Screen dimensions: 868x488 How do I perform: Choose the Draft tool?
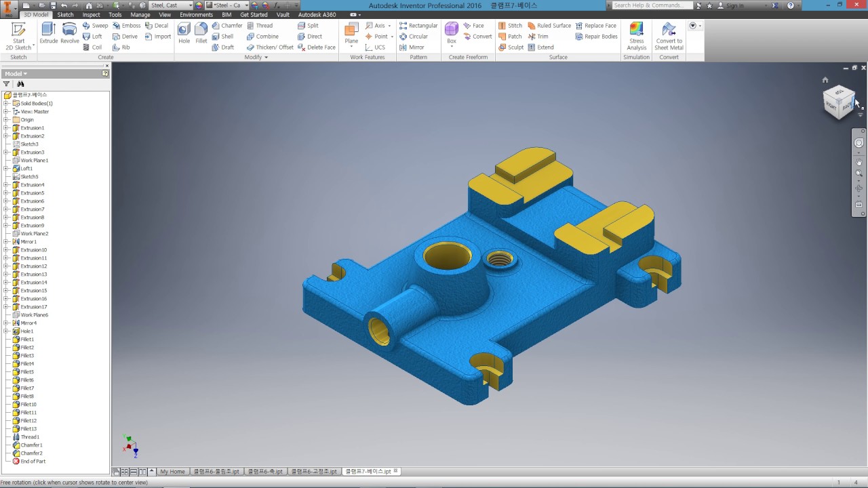(x=222, y=47)
